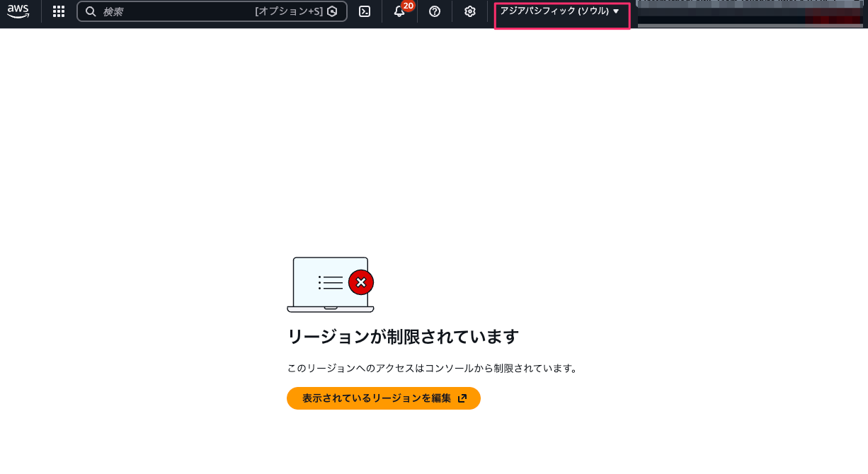
Task: Open the AWS services grid menu
Action: (x=58, y=11)
